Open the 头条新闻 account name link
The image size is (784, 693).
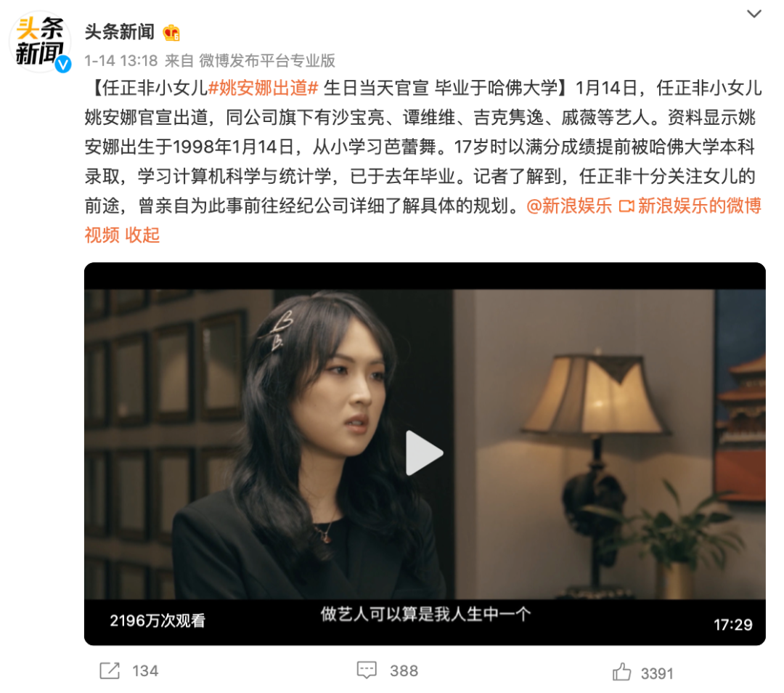pyautogui.click(x=120, y=32)
